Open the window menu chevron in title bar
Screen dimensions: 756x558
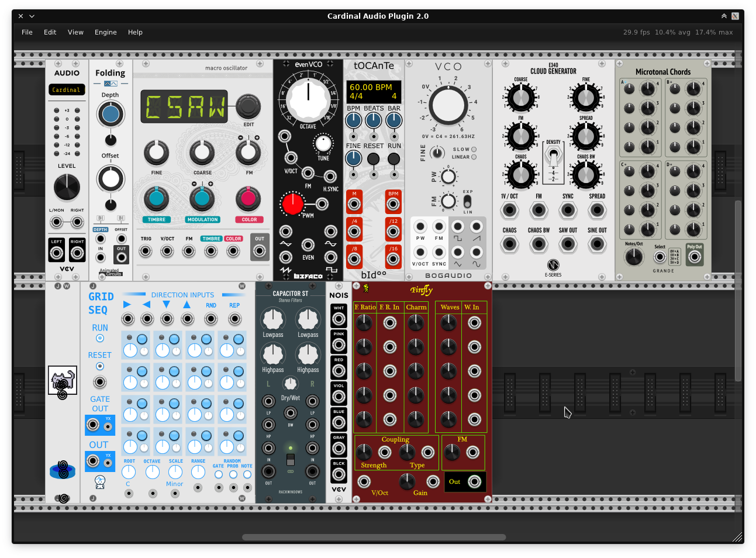[32, 16]
